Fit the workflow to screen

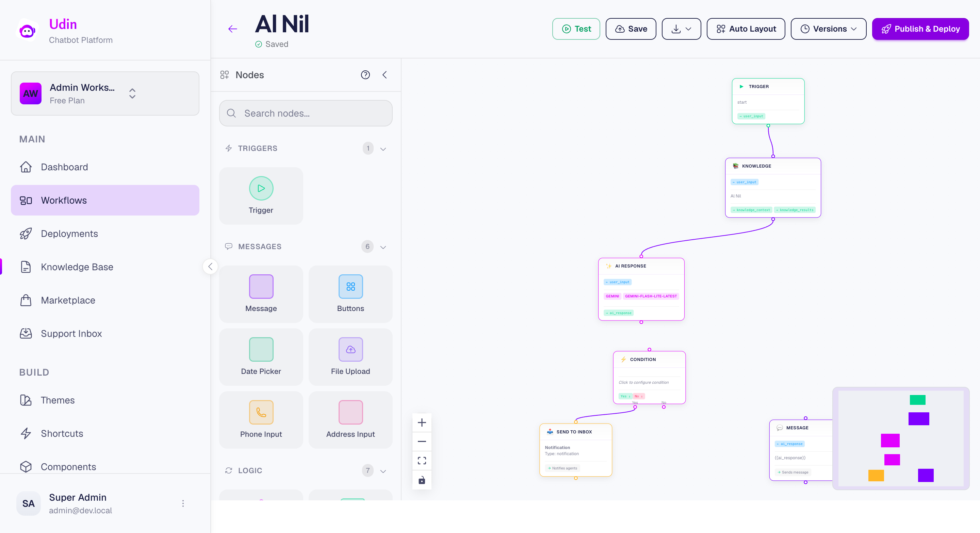pos(422,460)
